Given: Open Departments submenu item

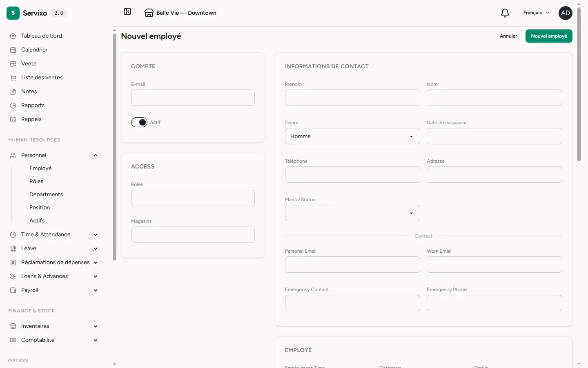Looking at the screenshot, I should (46, 195).
